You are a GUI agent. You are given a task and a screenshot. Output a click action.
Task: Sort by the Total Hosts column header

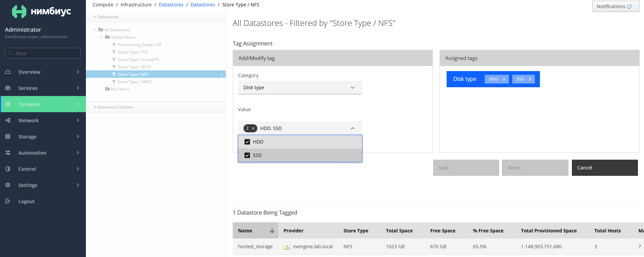pyautogui.click(x=607, y=231)
